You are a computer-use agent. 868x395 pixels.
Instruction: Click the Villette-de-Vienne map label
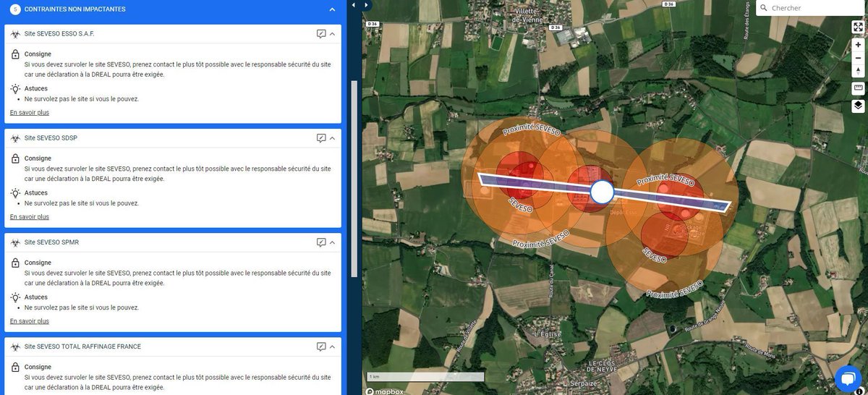tap(529, 17)
